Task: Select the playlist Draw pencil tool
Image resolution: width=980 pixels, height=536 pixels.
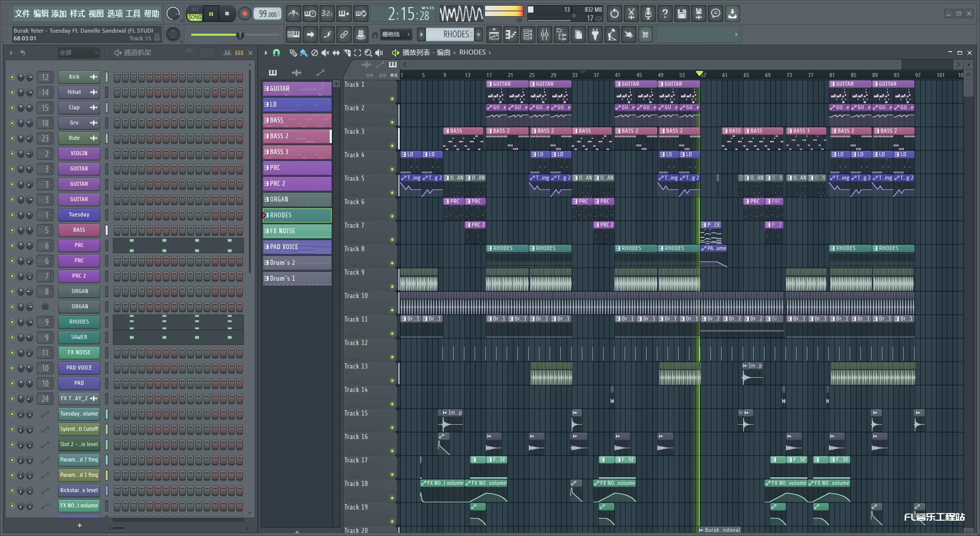Action: (293, 53)
